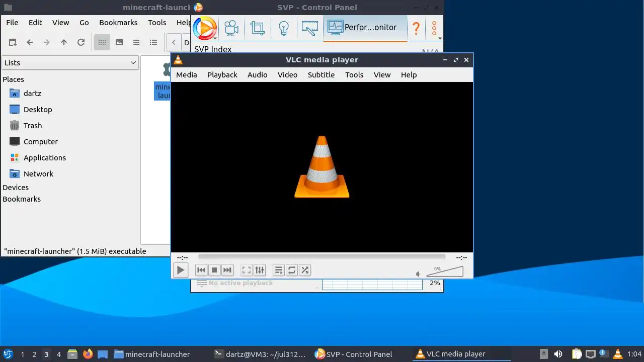This screenshot has height=362, width=644.
Task: Open the VLC Media menu
Action: click(x=187, y=74)
